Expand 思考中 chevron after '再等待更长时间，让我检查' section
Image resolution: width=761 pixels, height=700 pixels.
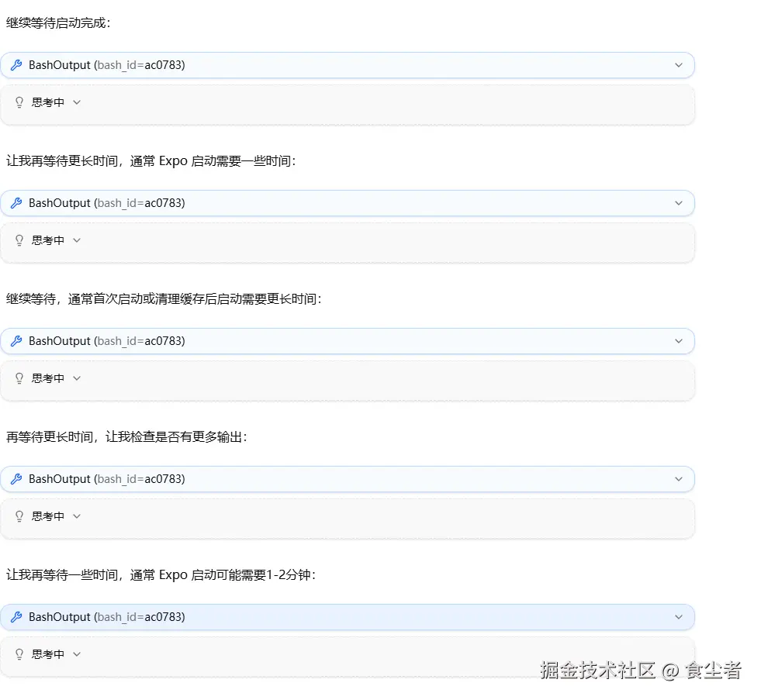[77, 516]
